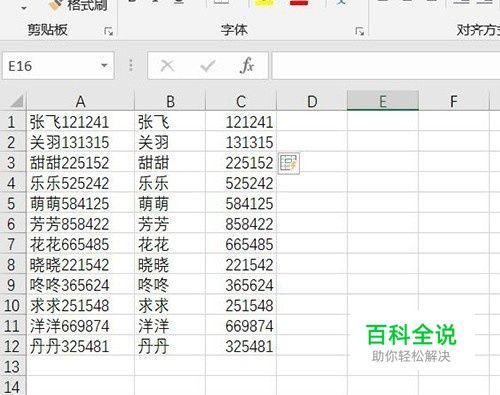Click column B cell 张飞
The height and width of the screenshot is (395, 500).
(x=170, y=122)
